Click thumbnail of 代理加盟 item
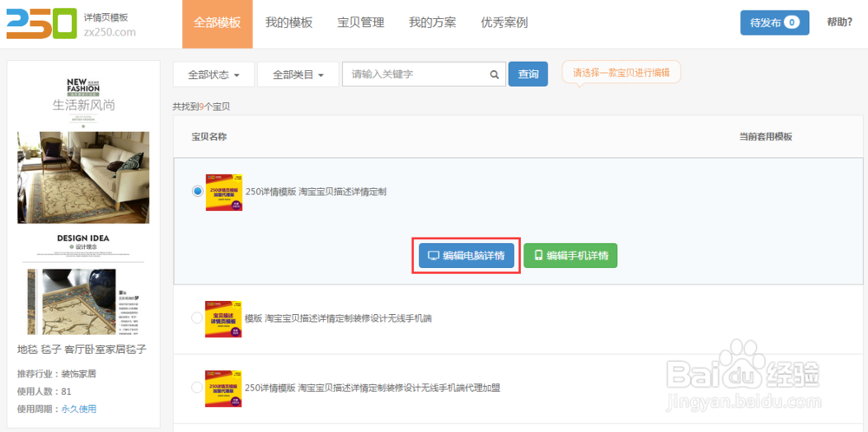 click(x=224, y=389)
